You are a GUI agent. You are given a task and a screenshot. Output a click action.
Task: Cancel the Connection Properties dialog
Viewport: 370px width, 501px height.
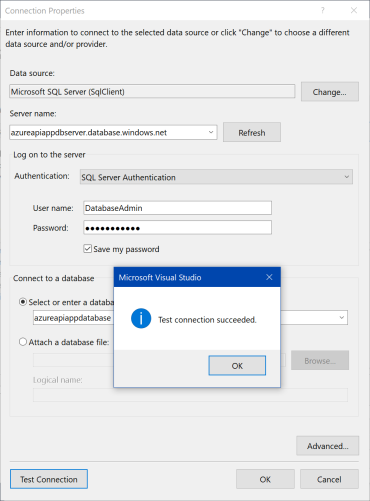(x=329, y=479)
